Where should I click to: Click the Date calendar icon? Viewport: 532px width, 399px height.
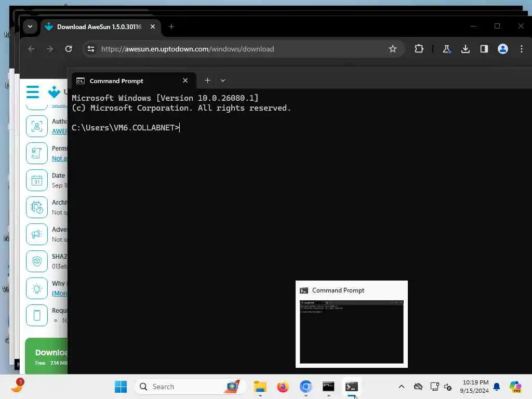(37, 180)
